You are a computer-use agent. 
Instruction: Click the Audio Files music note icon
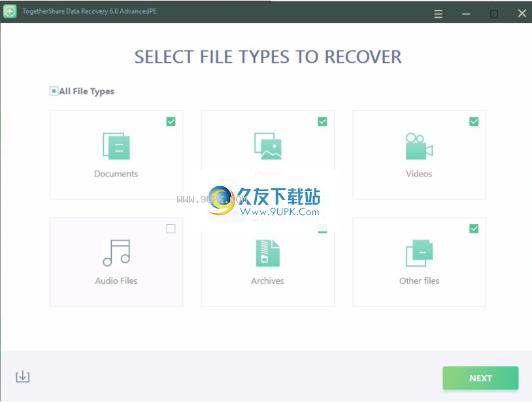coord(116,253)
